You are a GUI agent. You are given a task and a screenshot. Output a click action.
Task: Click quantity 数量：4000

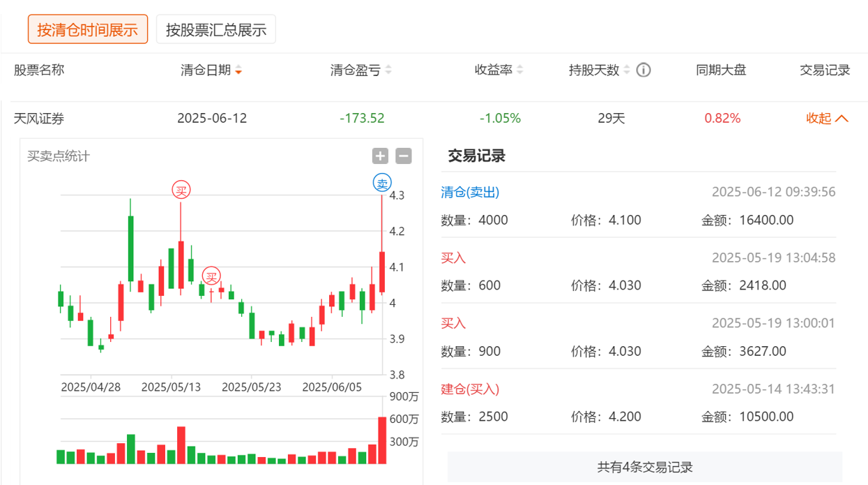475,220
